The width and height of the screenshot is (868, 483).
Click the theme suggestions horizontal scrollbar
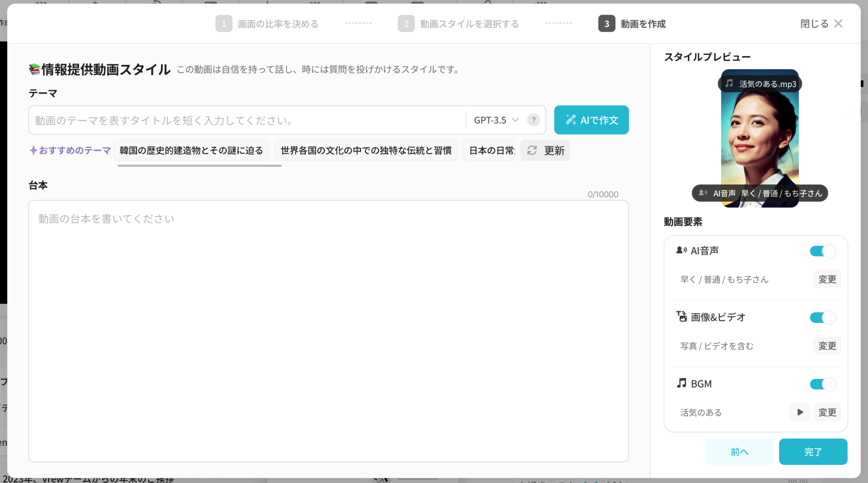tap(200, 166)
